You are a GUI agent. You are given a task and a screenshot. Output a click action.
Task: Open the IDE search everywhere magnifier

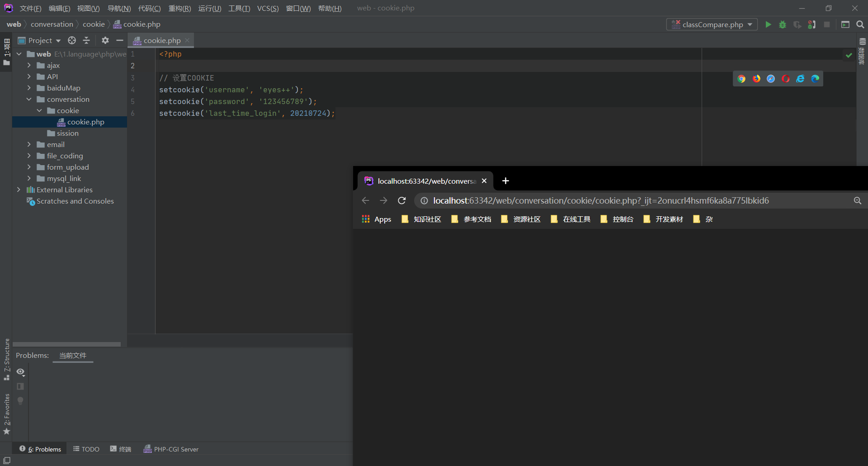click(x=860, y=24)
